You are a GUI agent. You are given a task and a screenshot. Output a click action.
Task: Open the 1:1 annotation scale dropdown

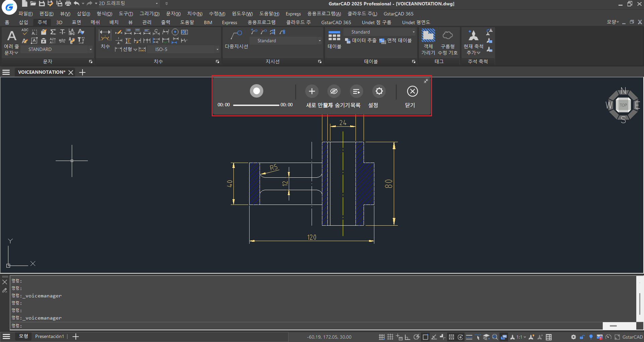521,337
